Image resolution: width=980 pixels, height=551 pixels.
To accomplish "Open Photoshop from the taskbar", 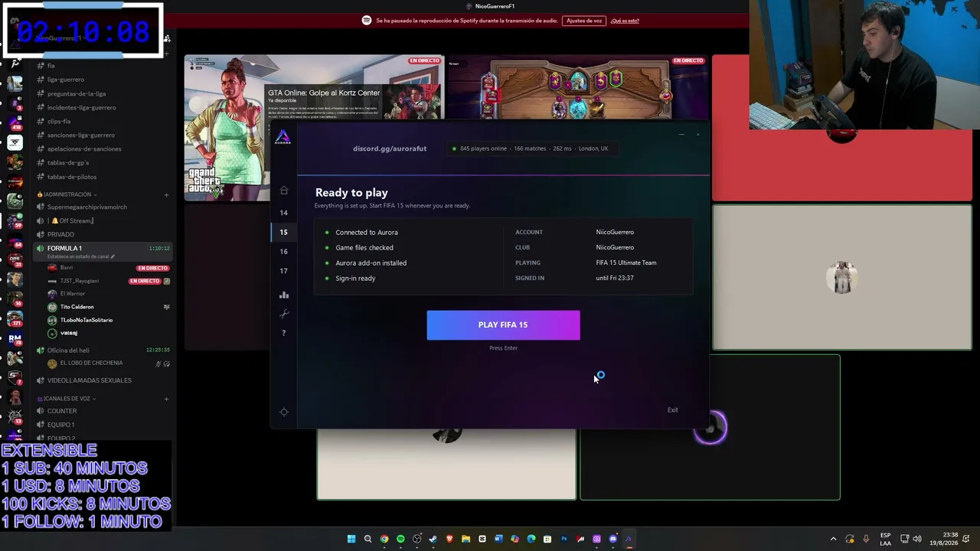I will [x=564, y=539].
